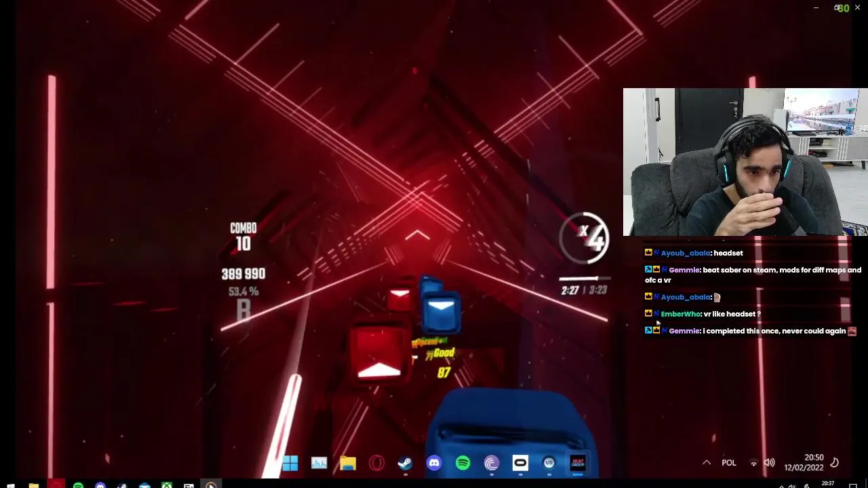
Task: Click the 389 990 score value
Action: pos(243,274)
